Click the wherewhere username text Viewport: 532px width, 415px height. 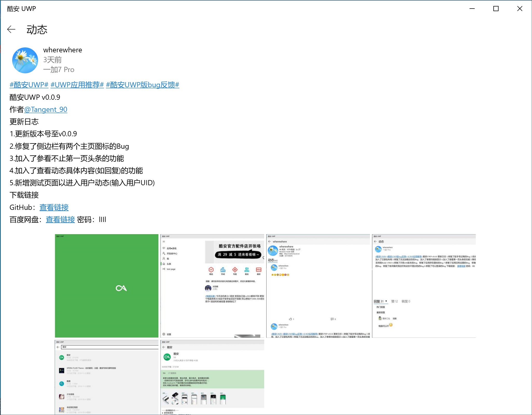tap(62, 50)
